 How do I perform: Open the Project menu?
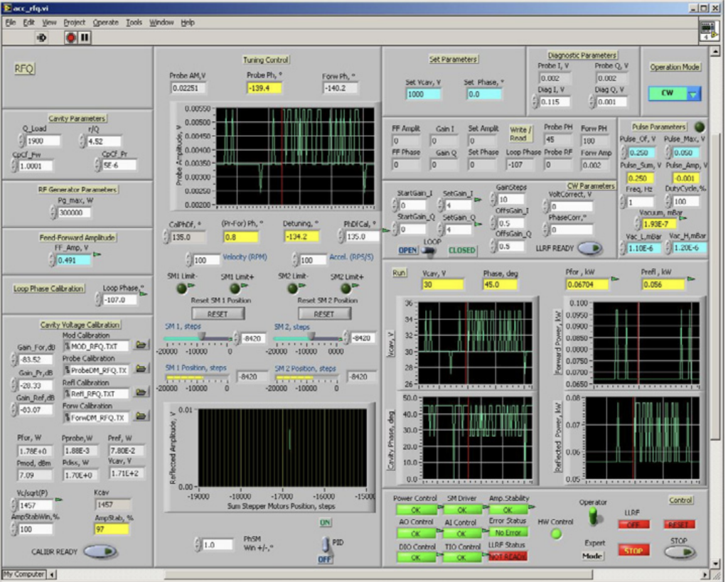(x=74, y=22)
